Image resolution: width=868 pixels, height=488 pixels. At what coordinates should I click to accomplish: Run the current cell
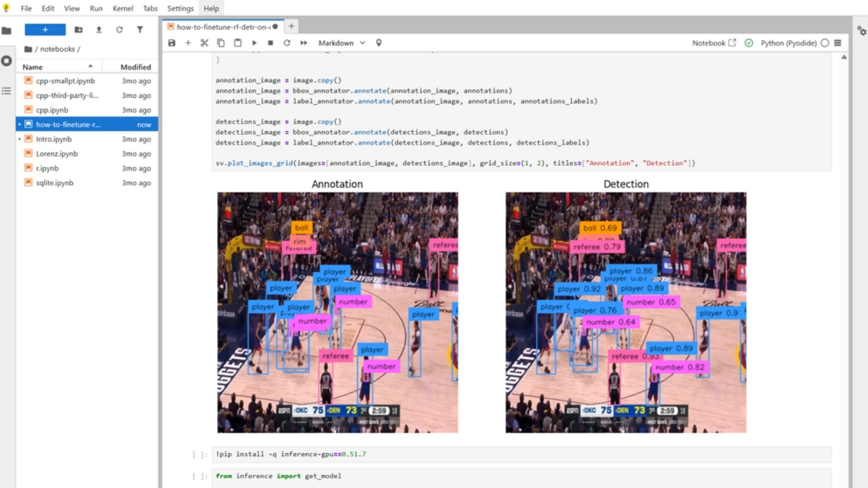(x=254, y=43)
